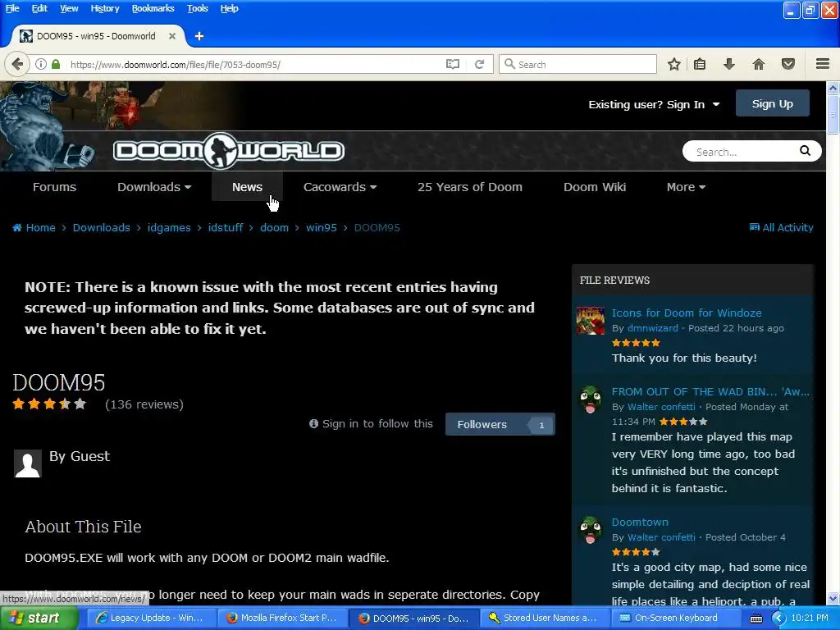Screen dimensions: 840x630
Task: Click the (136 reviews) text
Action: pyautogui.click(x=144, y=404)
